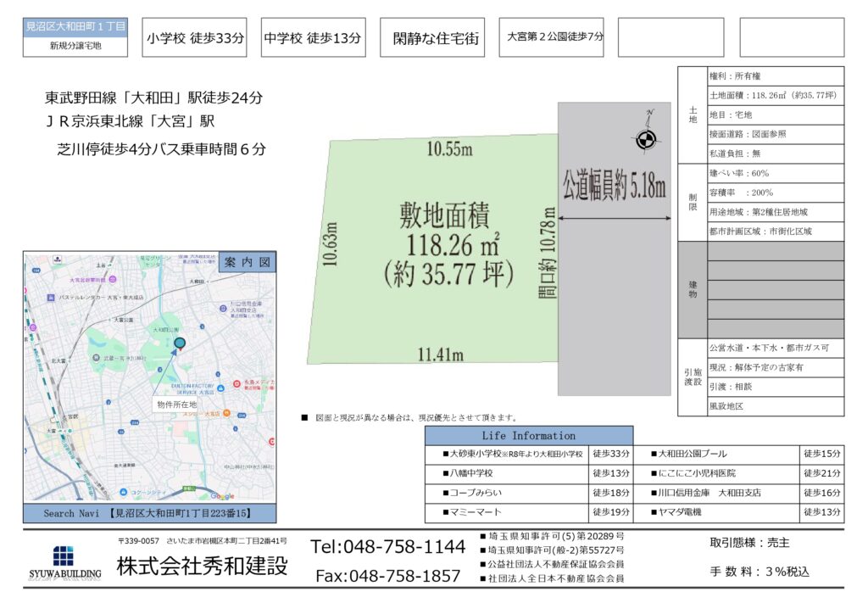This screenshot has height=614, width=868.
Task: Select the 社団法人全日本不動産協会会員 line
Action: pyautogui.click(x=553, y=578)
